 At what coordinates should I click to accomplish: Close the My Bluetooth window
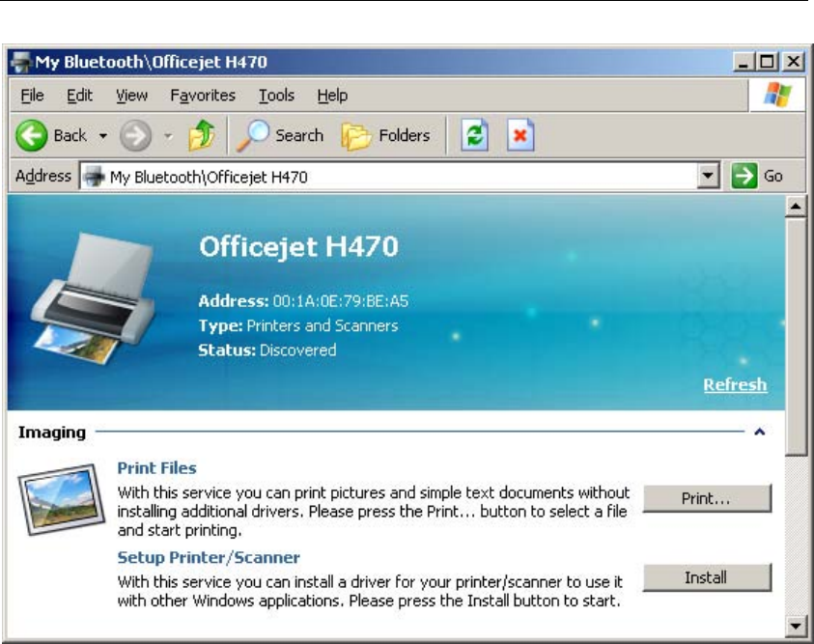coord(793,62)
